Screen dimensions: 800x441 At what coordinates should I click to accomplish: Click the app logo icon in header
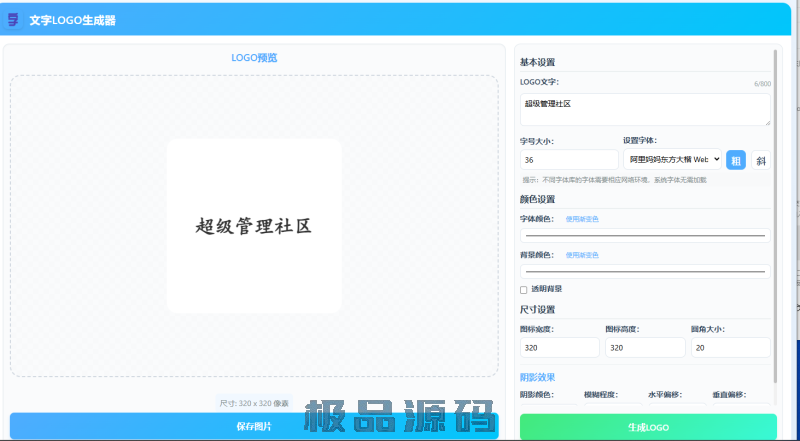point(13,19)
